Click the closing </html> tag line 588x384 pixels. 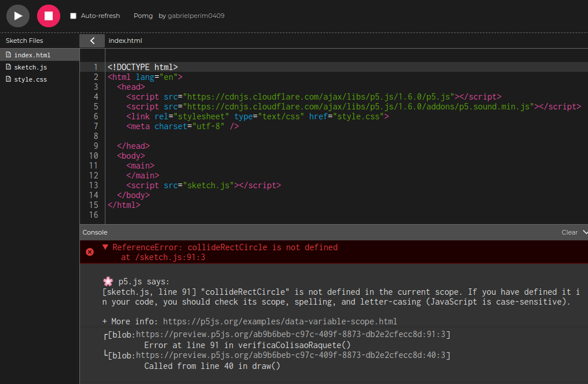point(124,205)
